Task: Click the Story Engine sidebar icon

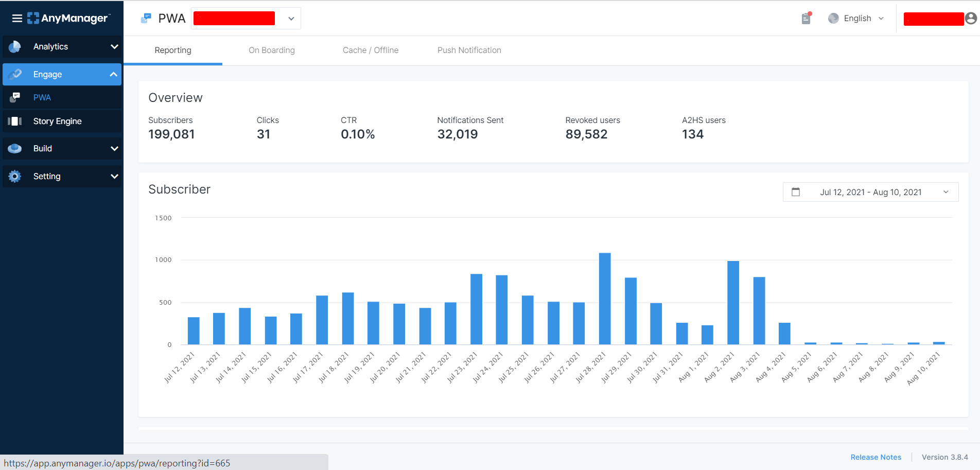Action: coord(15,121)
